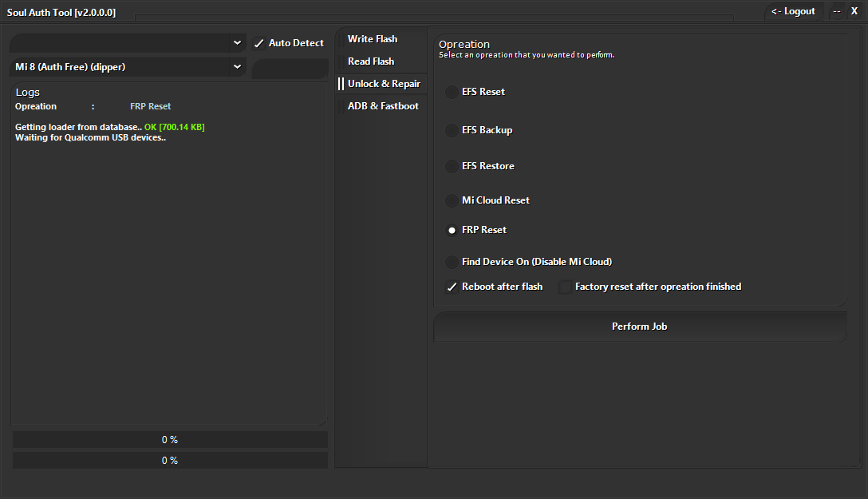Screen dimensions: 868x499
Task: Click the Logout button
Action: (793, 11)
